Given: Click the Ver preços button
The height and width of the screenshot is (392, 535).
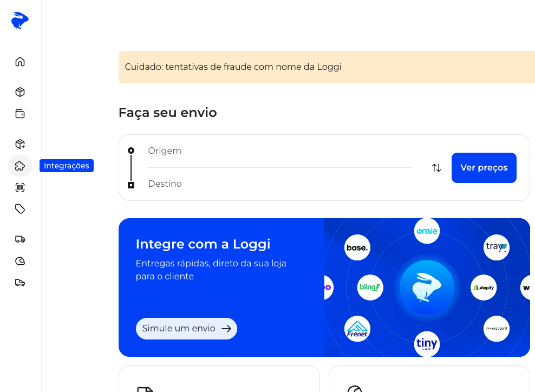Looking at the screenshot, I should pos(484,168).
